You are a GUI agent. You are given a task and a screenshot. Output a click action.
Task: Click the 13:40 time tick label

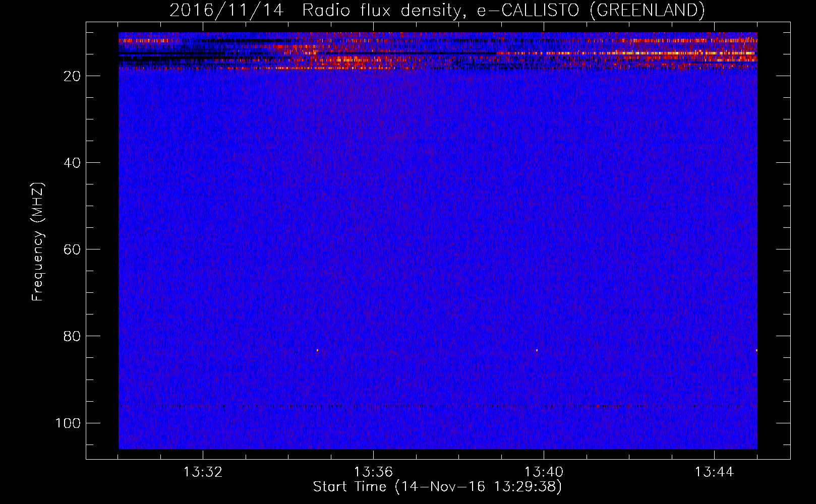click(x=544, y=472)
